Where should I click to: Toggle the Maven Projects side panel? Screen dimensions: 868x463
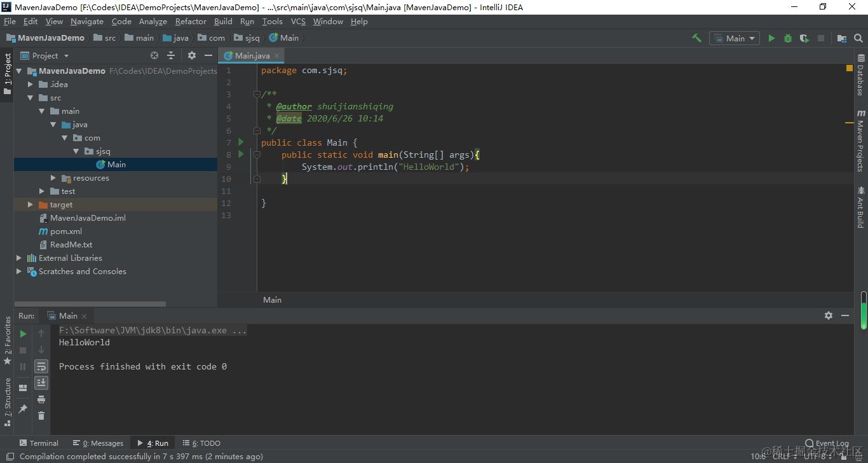[861, 141]
